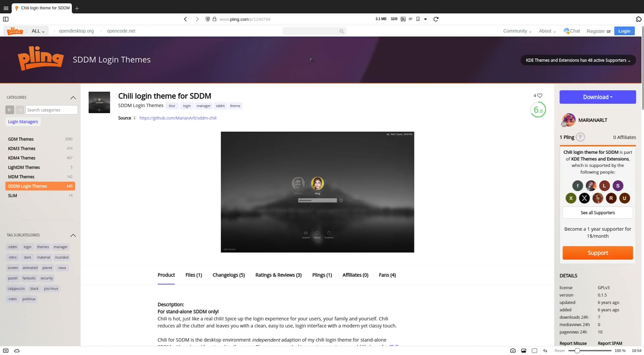Image resolution: width=644 pixels, height=355 pixels.
Task: Click the reader view icon
Action: [x=410, y=19]
